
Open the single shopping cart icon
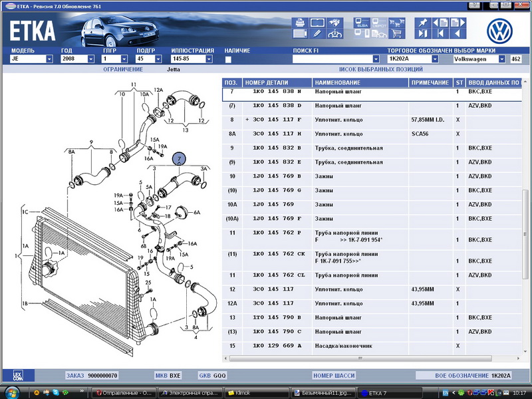point(396,34)
